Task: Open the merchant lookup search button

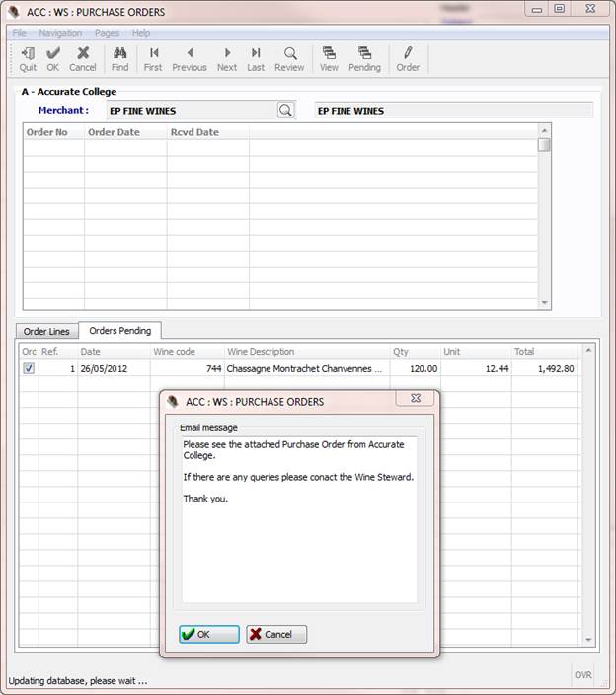Action: [285, 111]
